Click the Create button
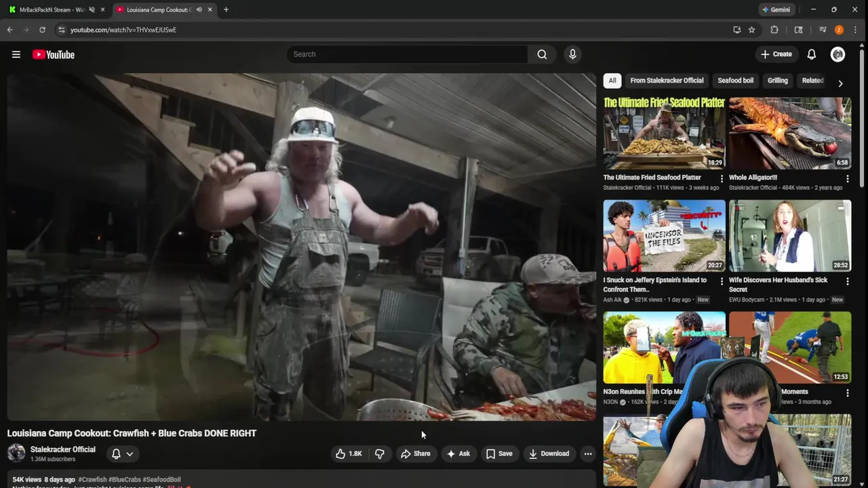 (x=776, y=54)
